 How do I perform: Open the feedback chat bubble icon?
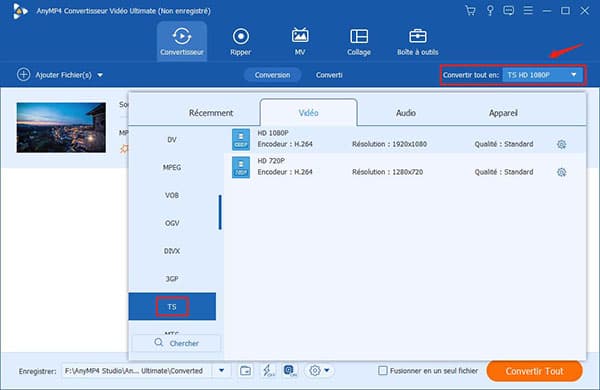pyautogui.click(x=509, y=10)
